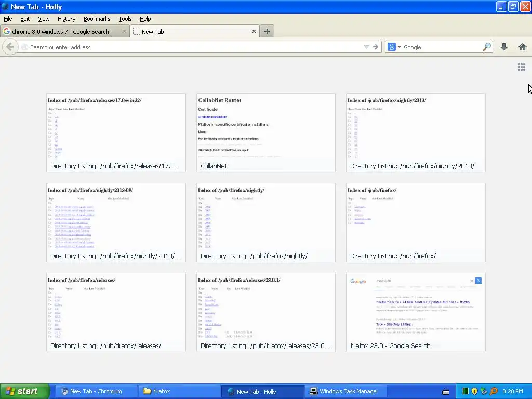Open the address bar history dropdown arrow
Viewport: 532px width, 399px height.
point(366,47)
